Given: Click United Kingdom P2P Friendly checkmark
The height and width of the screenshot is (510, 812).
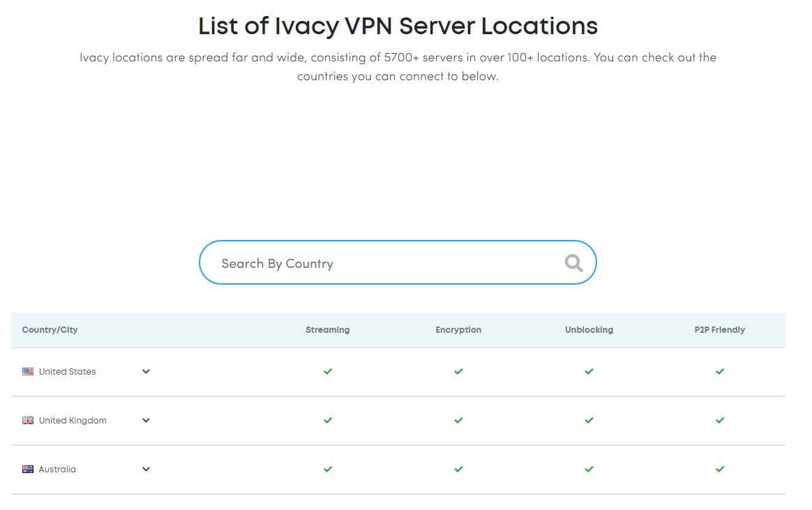Looking at the screenshot, I should pos(720,421).
